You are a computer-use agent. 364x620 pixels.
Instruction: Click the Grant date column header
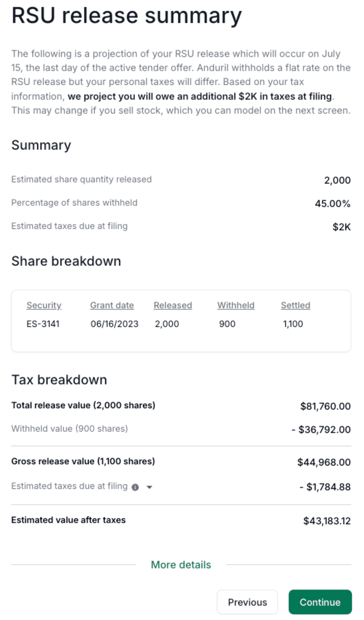pyautogui.click(x=112, y=305)
